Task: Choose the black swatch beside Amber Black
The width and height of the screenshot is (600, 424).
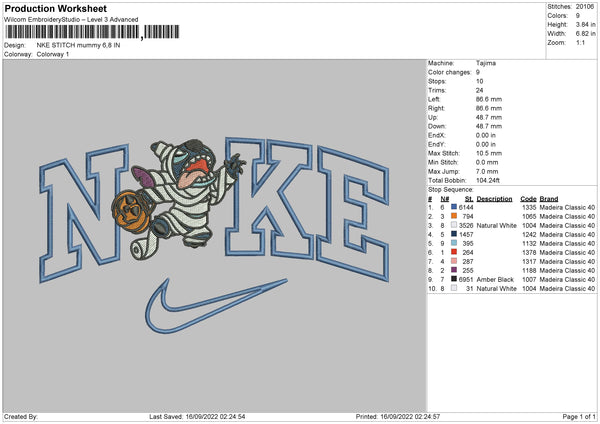Action: [454, 279]
